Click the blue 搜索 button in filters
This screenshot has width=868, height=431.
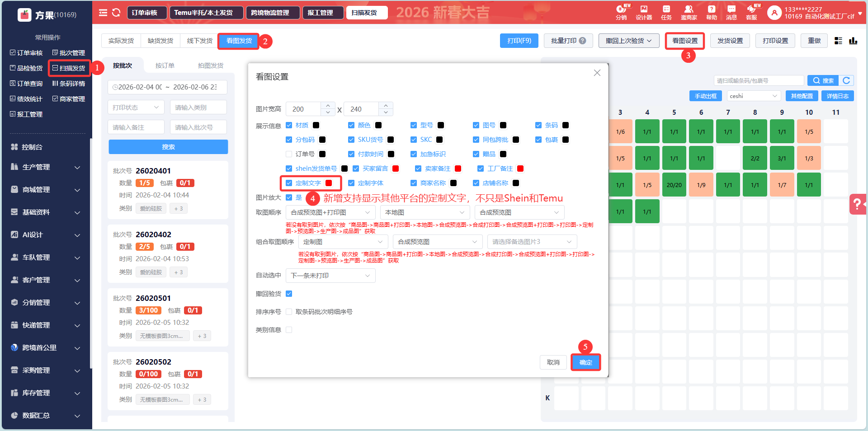point(168,147)
